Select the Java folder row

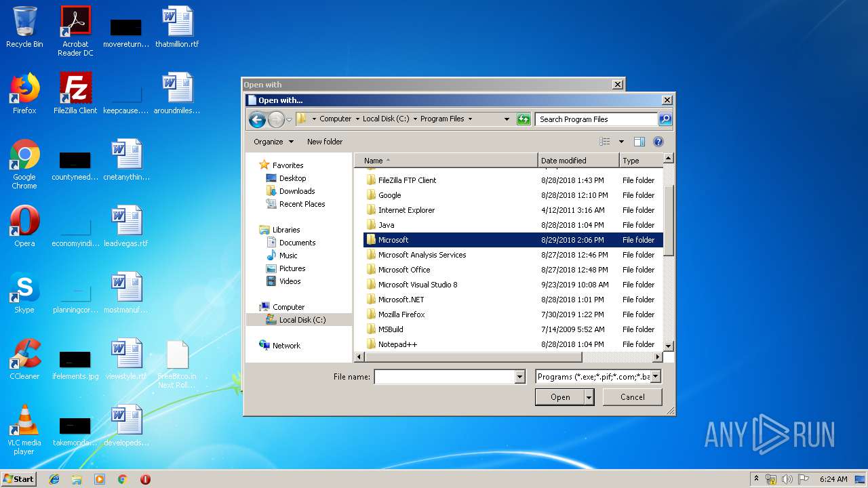(513, 225)
